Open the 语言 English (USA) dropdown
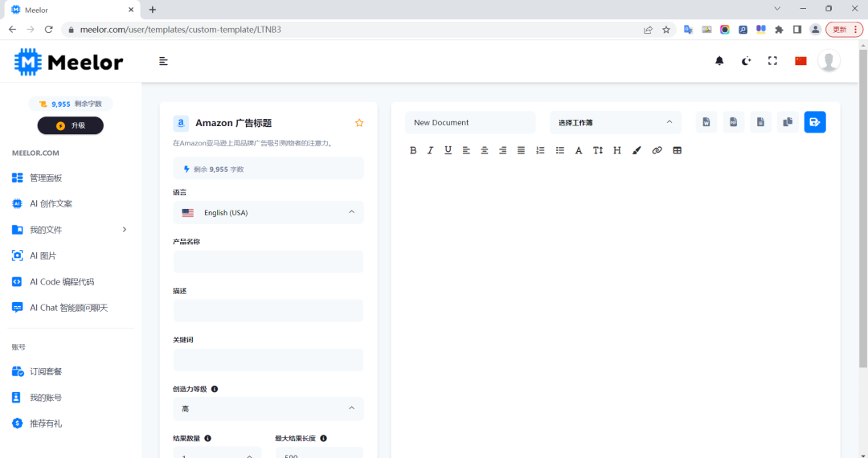This screenshot has width=868, height=458. [268, 212]
